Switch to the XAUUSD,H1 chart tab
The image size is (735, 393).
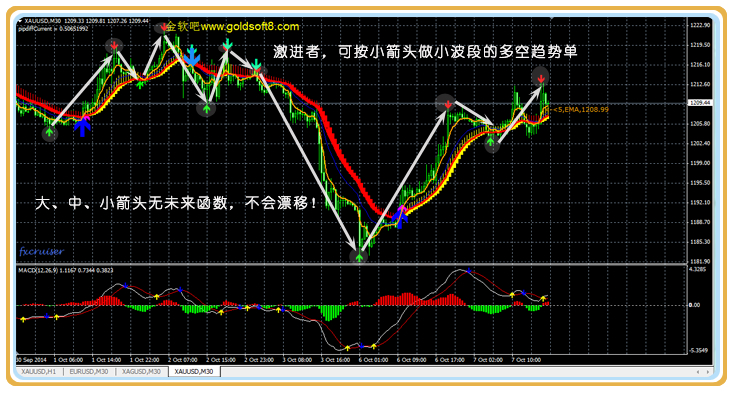coord(38,372)
